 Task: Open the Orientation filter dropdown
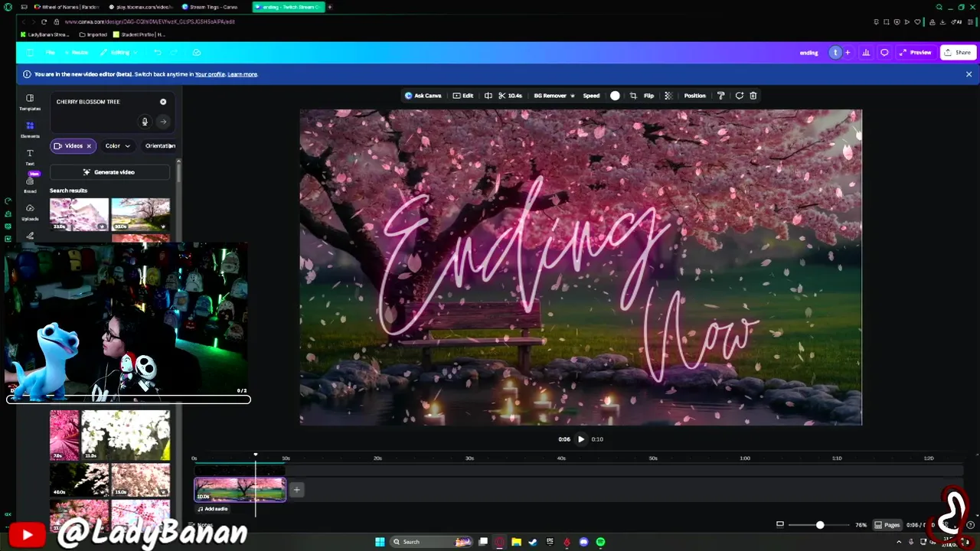click(160, 145)
